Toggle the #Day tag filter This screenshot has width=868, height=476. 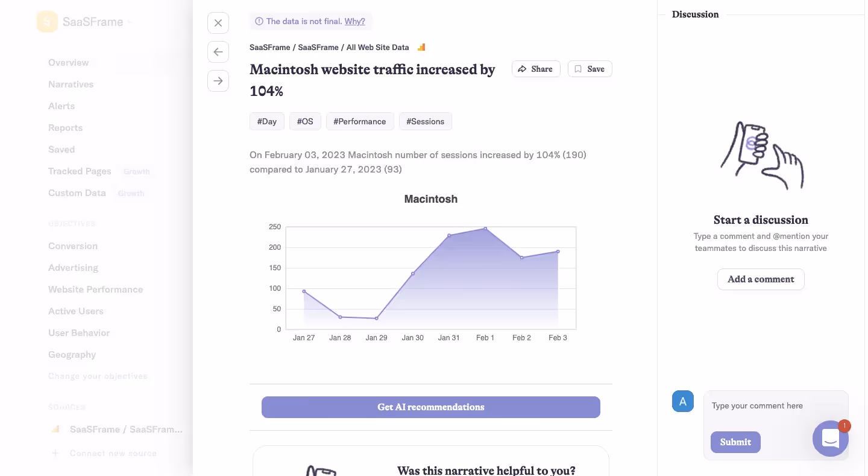coord(266,121)
